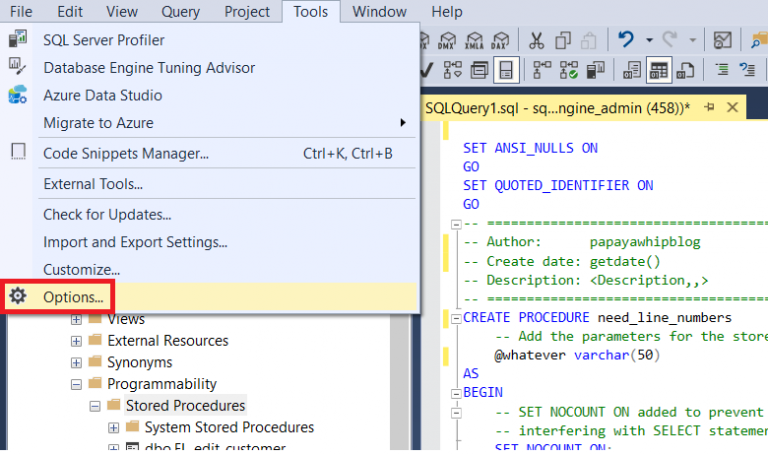
Task: Open Code Snippets Manager
Action: tap(210, 153)
